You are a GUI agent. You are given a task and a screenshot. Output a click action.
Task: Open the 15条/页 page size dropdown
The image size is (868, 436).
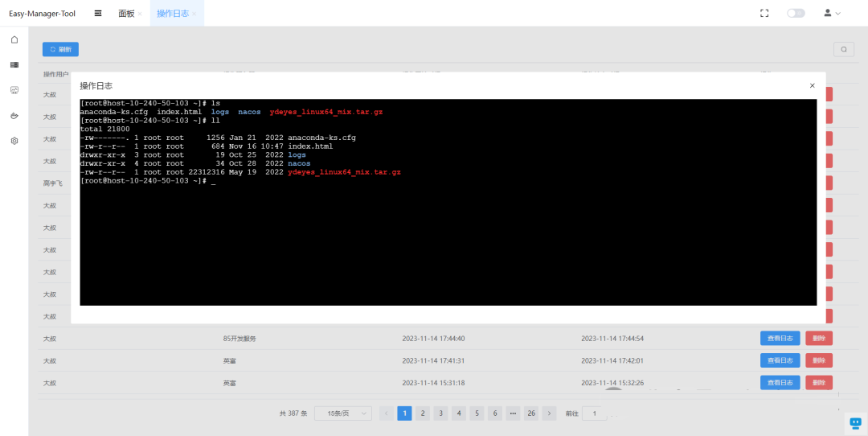click(342, 413)
